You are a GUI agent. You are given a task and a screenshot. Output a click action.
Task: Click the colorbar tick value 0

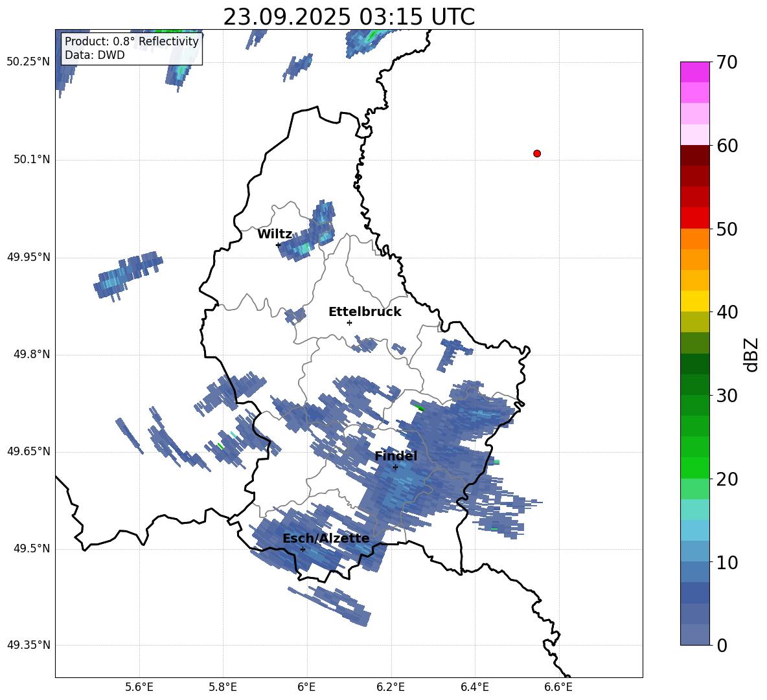pos(722,645)
